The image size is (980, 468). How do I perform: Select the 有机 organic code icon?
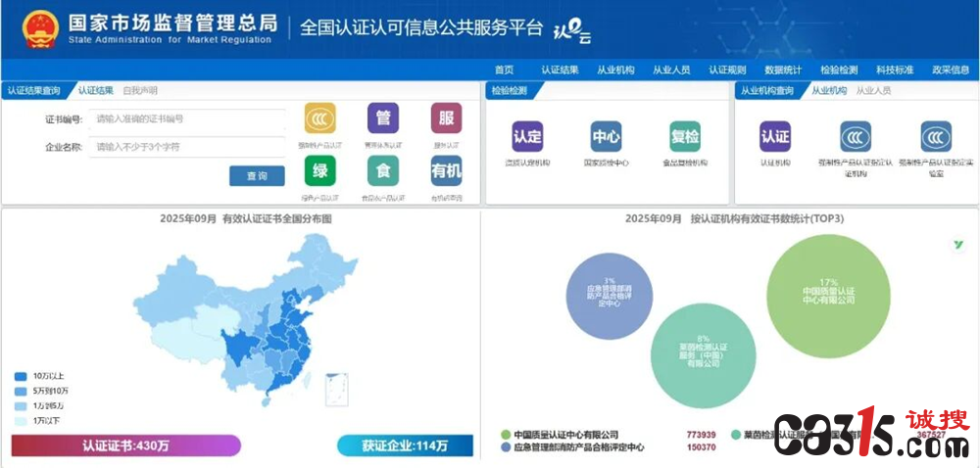pos(446,170)
